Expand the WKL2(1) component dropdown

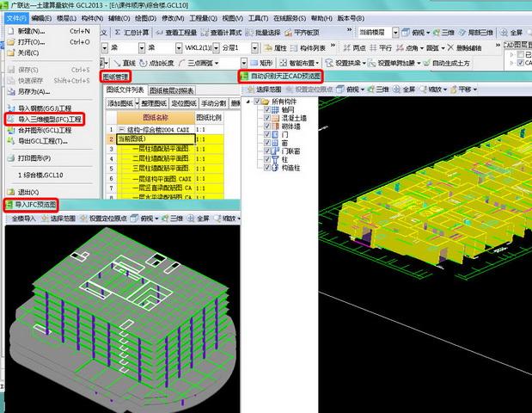tap(216, 48)
